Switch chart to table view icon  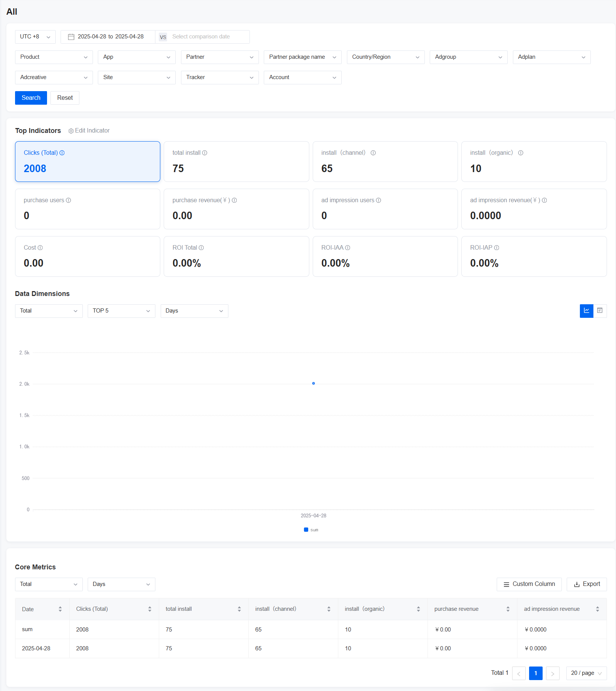(601, 311)
